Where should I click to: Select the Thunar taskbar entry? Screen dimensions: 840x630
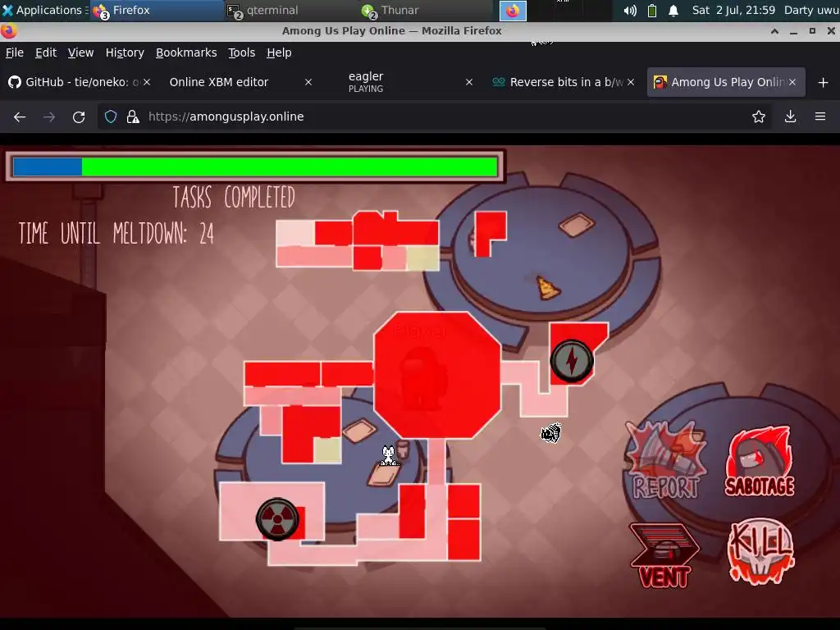coord(426,10)
